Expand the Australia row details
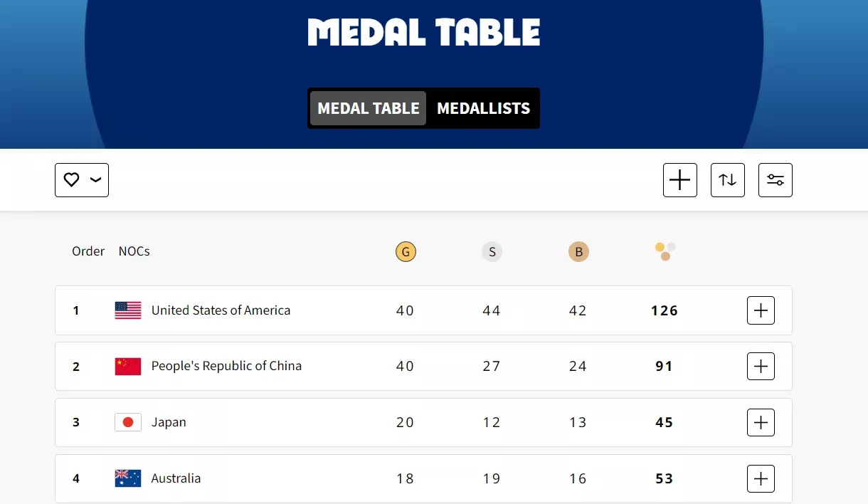 click(x=761, y=478)
